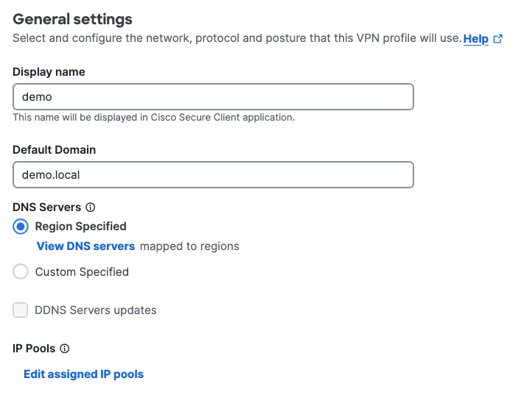Click the DNS Servers info icon
This screenshot has height=395, width=521.
[x=90, y=207]
